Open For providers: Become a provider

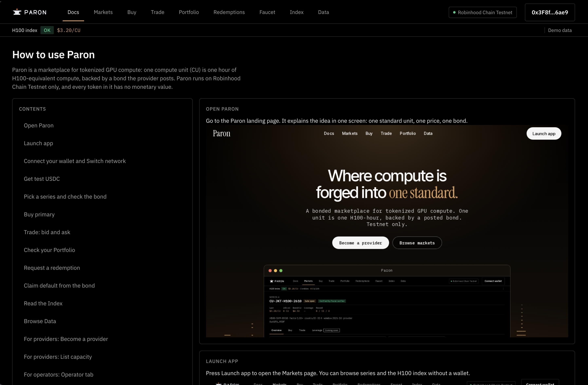pos(66,339)
